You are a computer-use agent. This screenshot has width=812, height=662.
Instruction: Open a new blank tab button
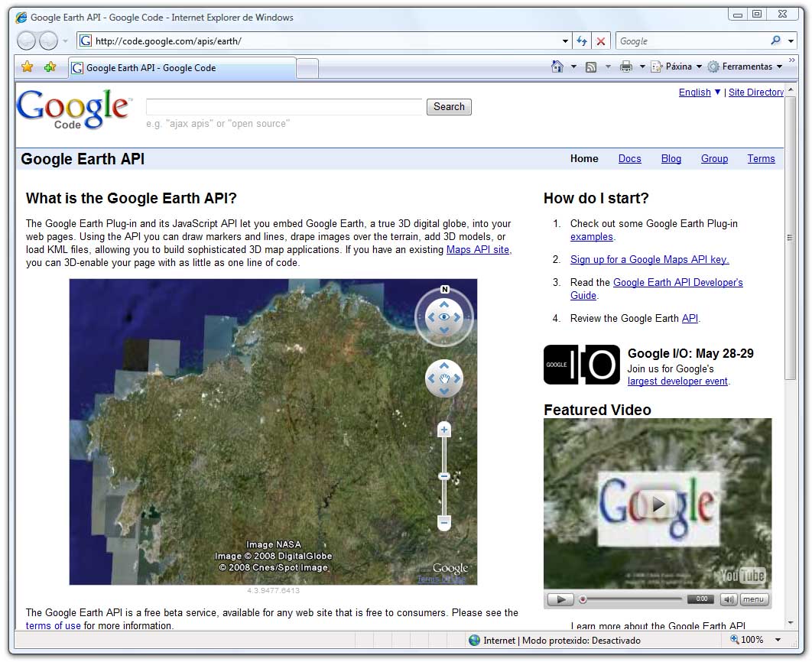coord(307,68)
